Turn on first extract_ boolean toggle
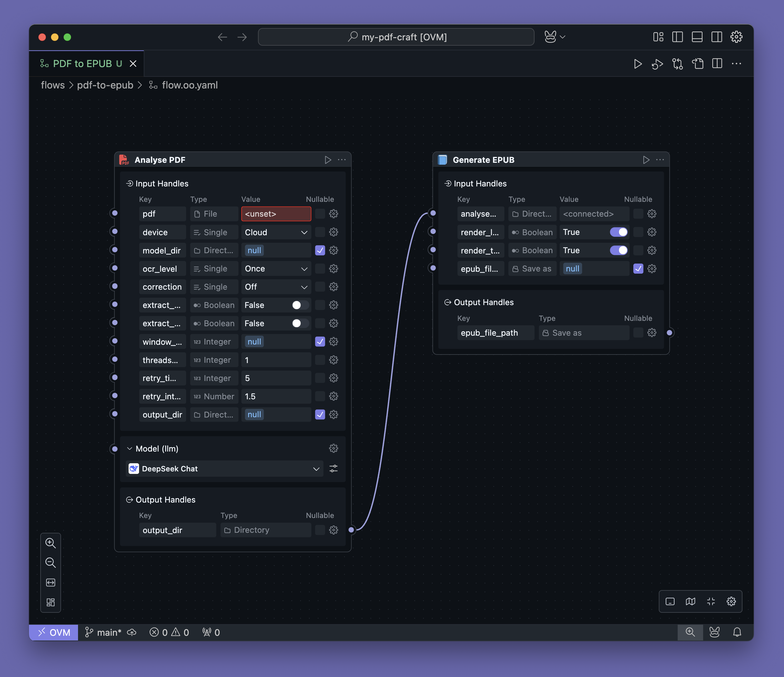This screenshot has height=677, width=784. click(x=300, y=305)
